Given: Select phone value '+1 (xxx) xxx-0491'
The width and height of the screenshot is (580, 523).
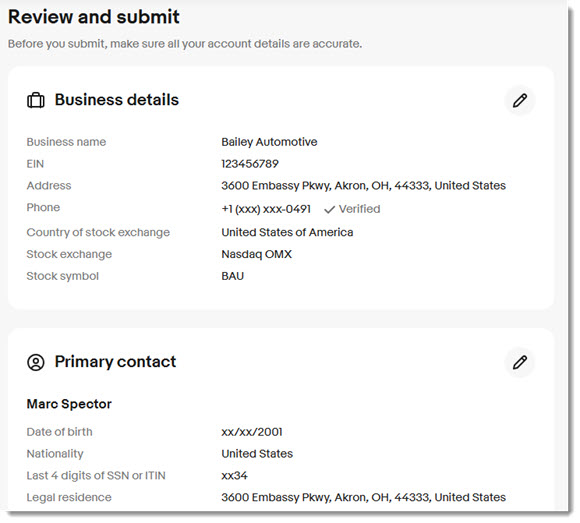Looking at the screenshot, I should 266,209.
